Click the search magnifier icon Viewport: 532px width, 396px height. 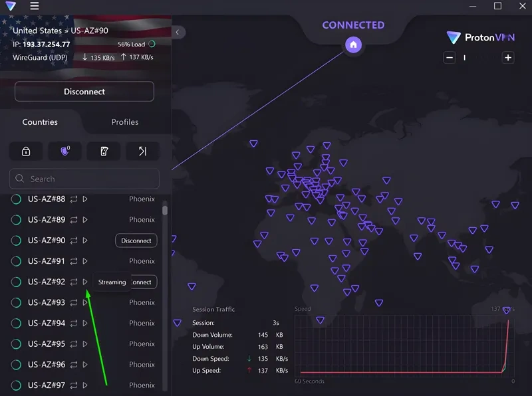pos(20,178)
